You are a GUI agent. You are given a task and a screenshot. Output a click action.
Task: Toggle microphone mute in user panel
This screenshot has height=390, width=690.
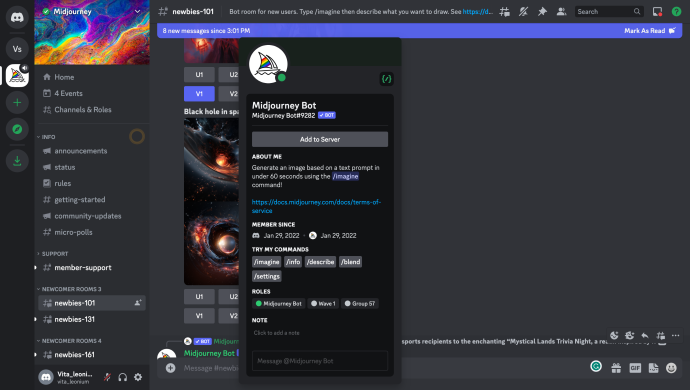click(107, 377)
